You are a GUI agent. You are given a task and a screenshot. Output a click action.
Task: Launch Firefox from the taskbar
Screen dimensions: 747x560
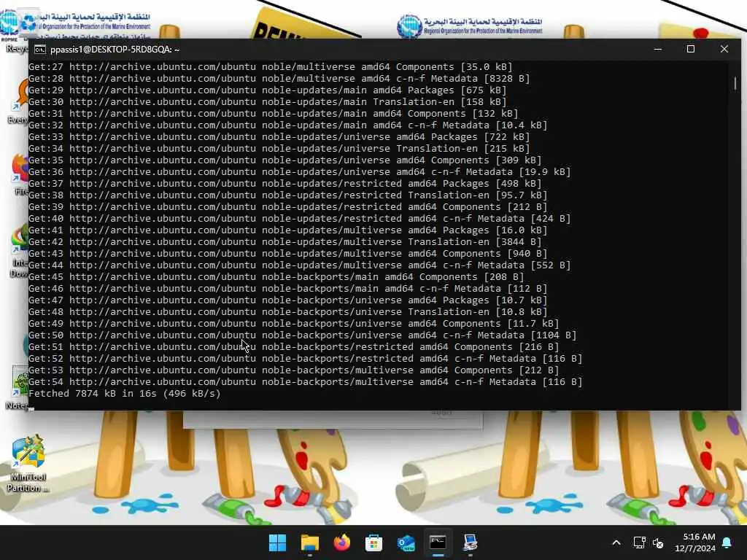click(341, 542)
